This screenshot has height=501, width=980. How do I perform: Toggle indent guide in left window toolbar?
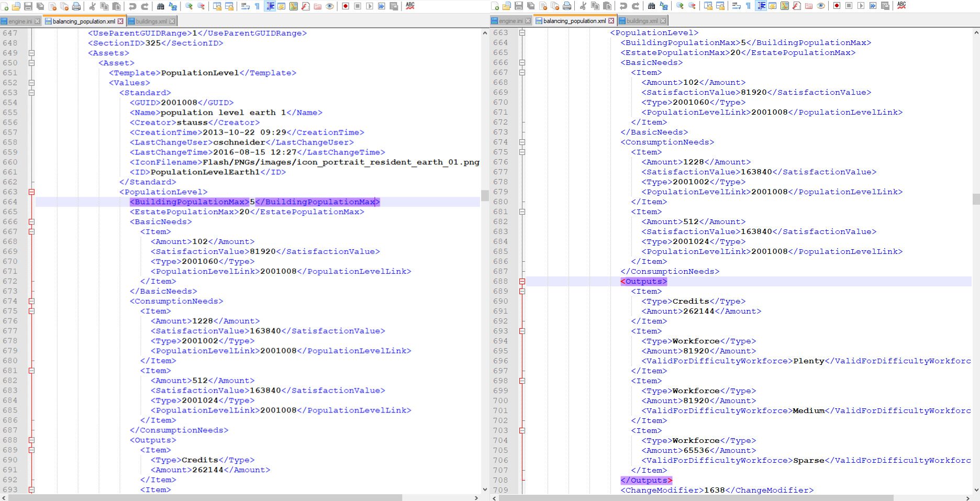coord(270,6)
